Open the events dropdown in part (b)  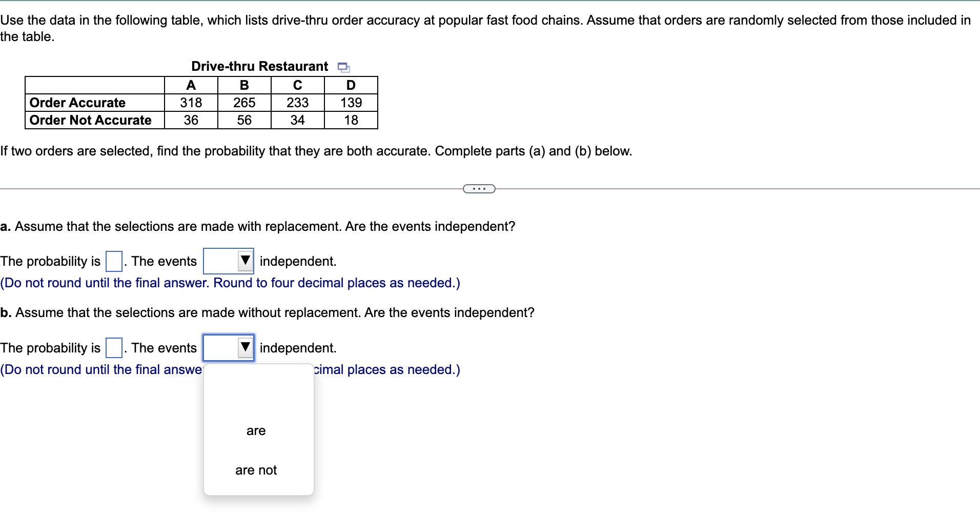click(228, 347)
